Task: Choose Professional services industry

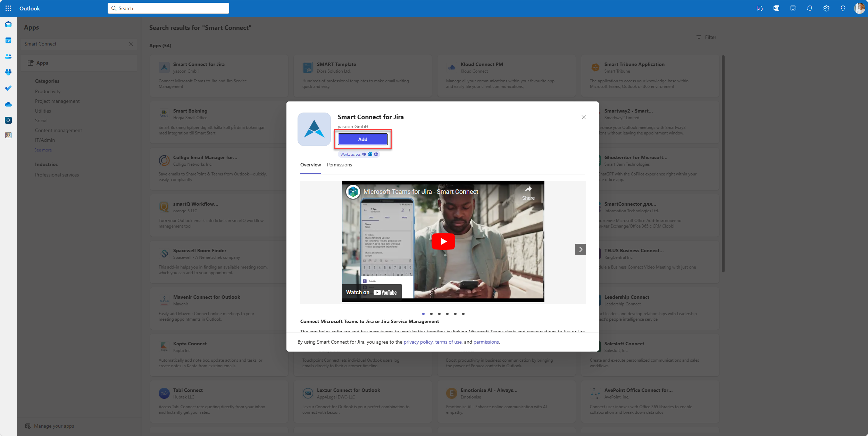Action: click(x=57, y=175)
